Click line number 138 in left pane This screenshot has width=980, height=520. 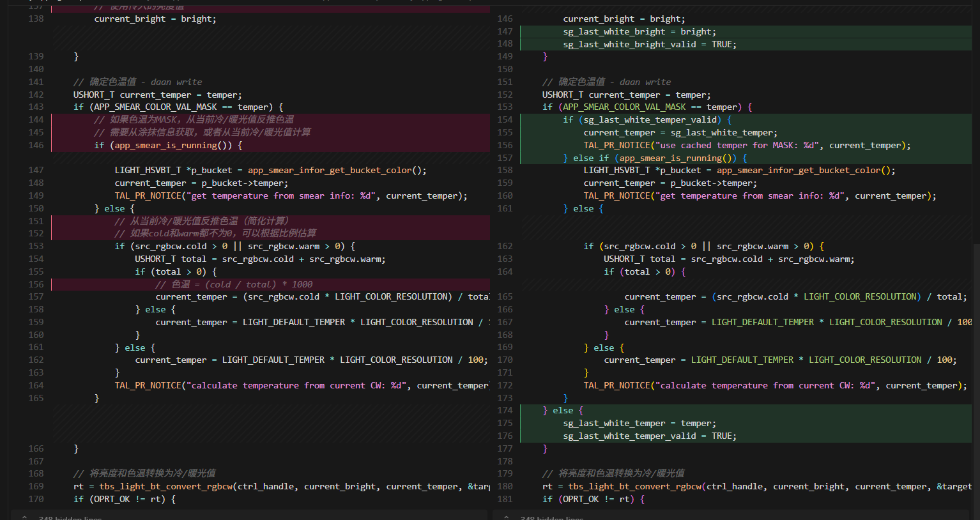[36, 19]
